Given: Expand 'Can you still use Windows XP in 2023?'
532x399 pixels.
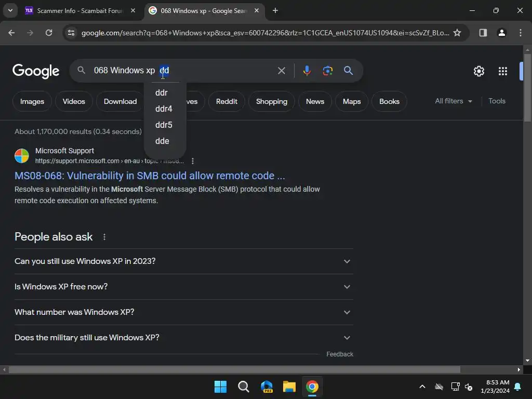Looking at the screenshot, I should point(184,261).
